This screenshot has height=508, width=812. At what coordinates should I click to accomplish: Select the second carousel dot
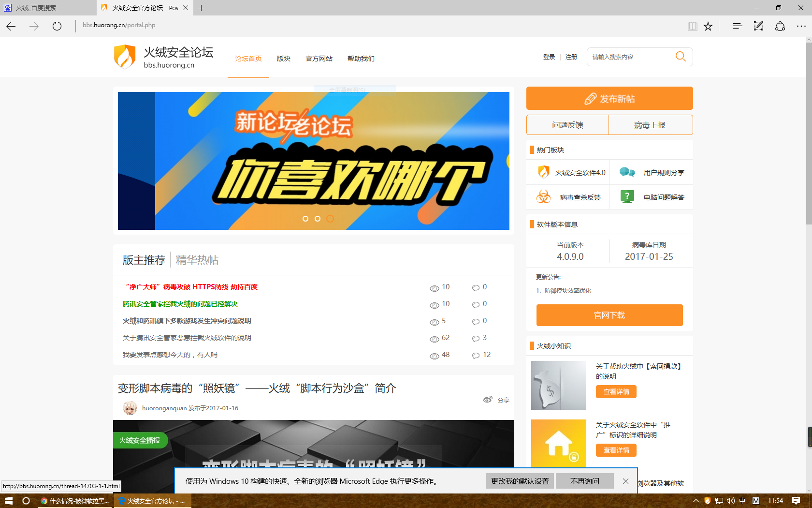click(x=318, y=219)
